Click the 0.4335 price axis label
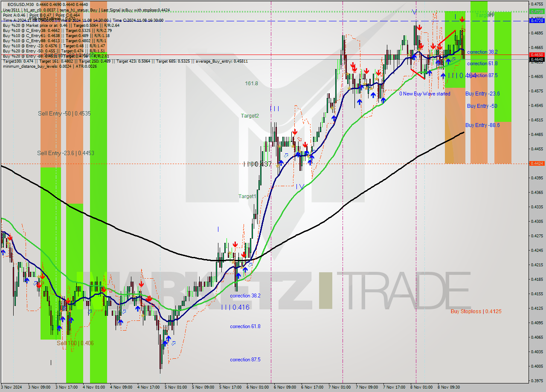The height and width of the screenshot is (392, 546). pos(536,207)
